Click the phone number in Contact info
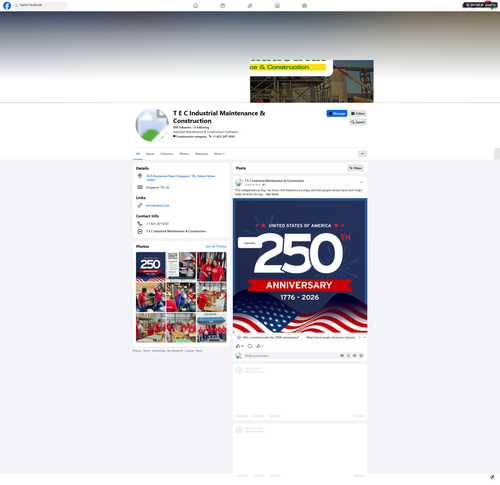The height and width of the screenshot is (485, 500). point(158,224)
